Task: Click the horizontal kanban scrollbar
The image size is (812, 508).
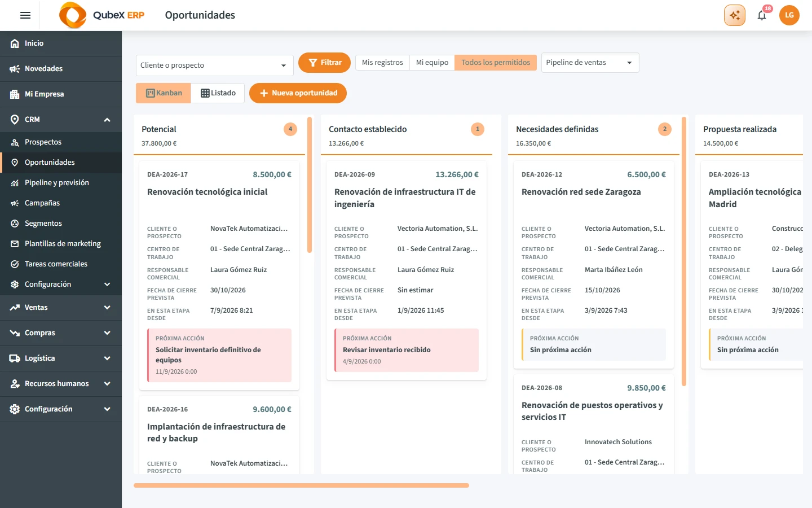Action: (x=301, y=485)
